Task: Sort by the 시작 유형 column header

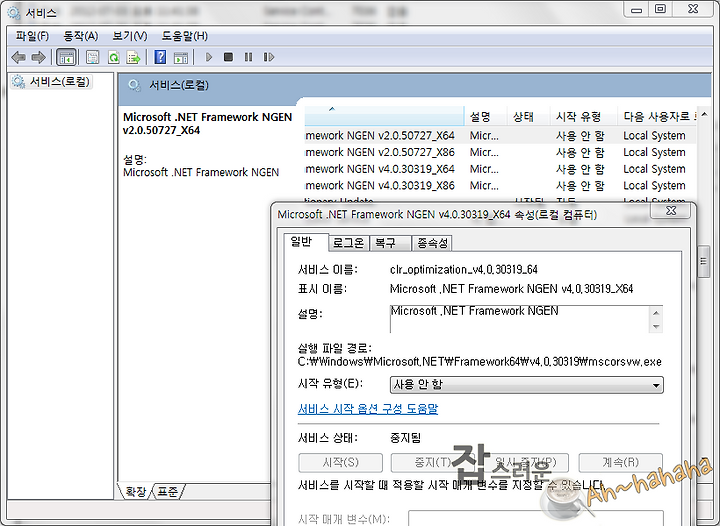Action: pyautogui.click(x=583, y=117)
